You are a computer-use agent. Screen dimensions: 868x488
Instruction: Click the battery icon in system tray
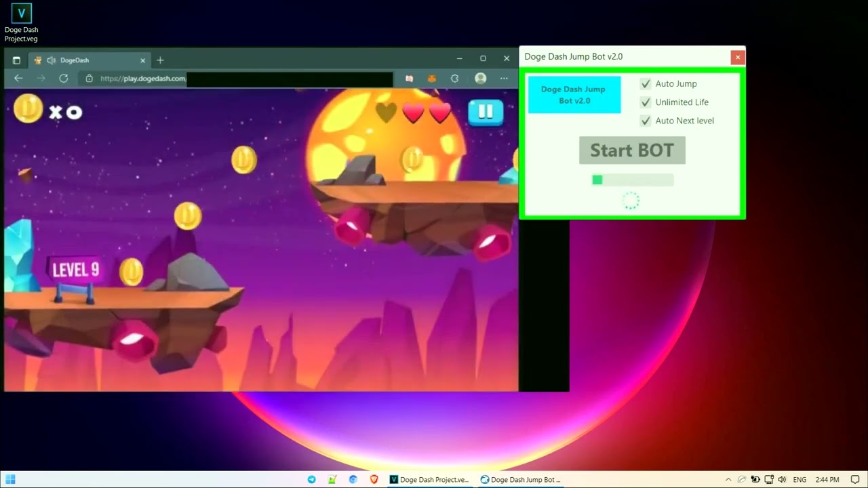(755, 479)
